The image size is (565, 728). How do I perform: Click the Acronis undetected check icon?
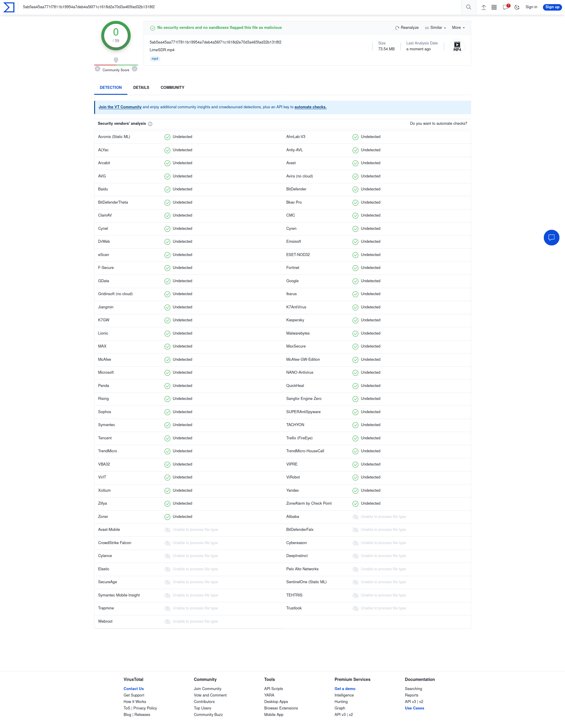[x=167, y=137]
